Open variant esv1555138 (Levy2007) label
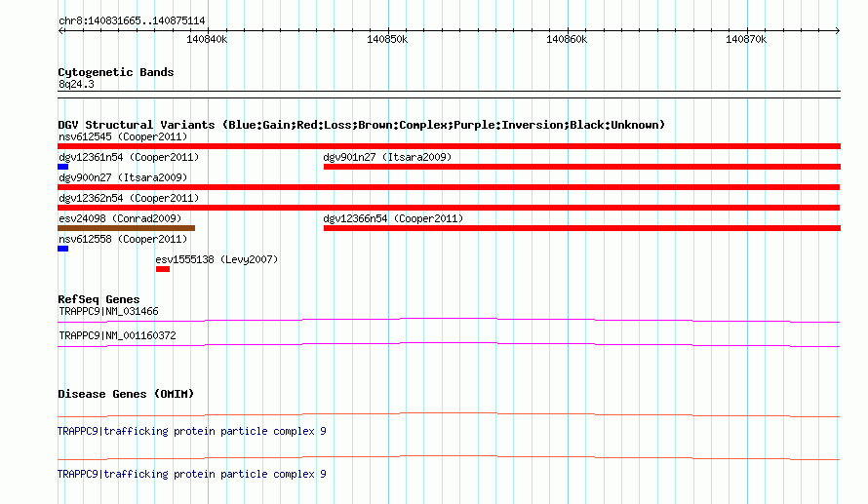868x504 pixels. (217, 259)
